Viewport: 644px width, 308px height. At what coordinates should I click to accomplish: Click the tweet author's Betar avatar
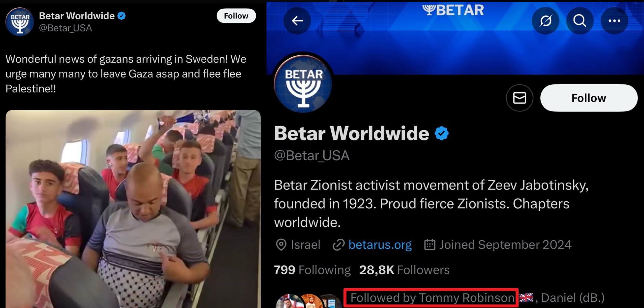20,22
